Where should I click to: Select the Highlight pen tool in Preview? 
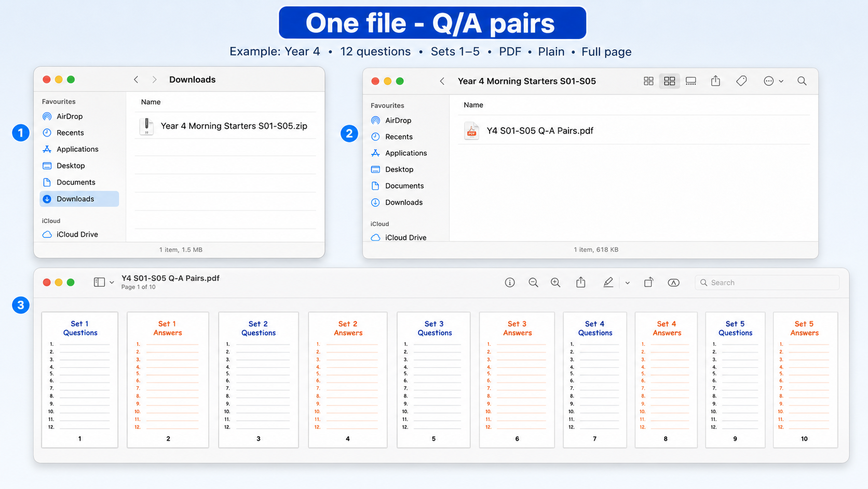click(x=608, y=282)
